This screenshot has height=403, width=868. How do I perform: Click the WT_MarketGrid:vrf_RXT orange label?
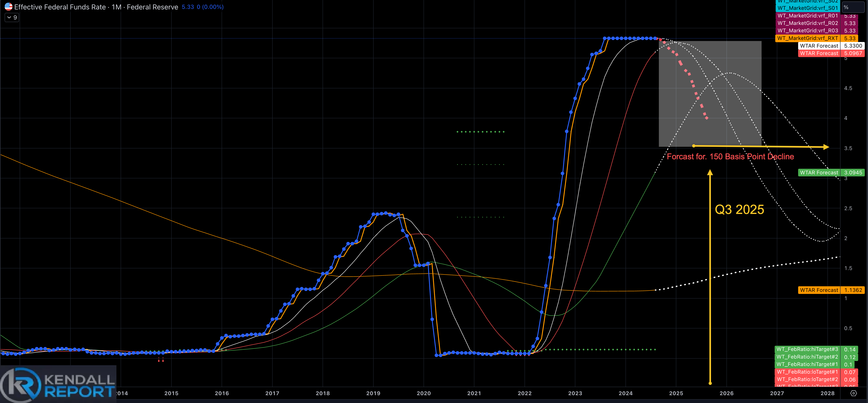click(807, 38)
